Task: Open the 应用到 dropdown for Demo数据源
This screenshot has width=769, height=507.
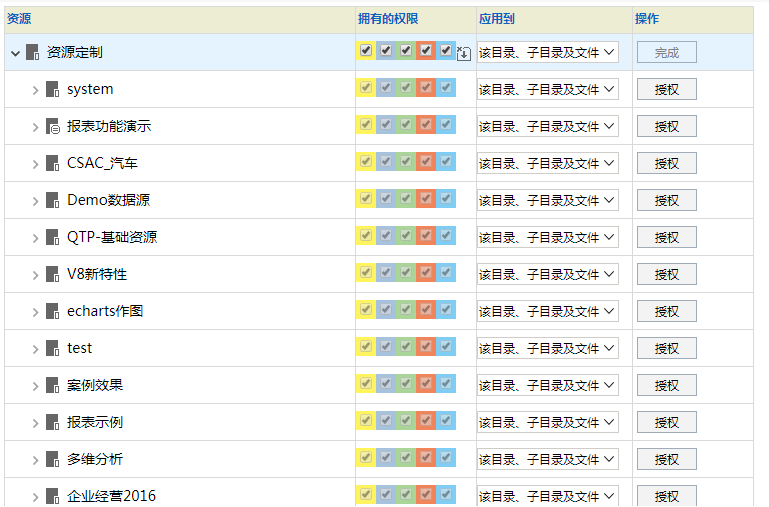Action: (547, 200)
